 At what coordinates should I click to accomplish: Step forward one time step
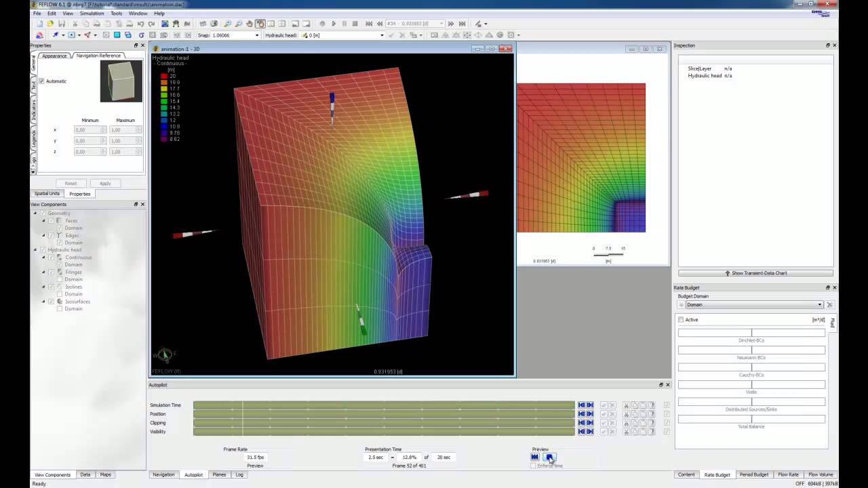451,24
